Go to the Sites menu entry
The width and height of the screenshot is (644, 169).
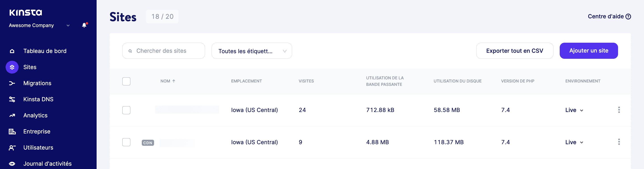pos(30,67)
